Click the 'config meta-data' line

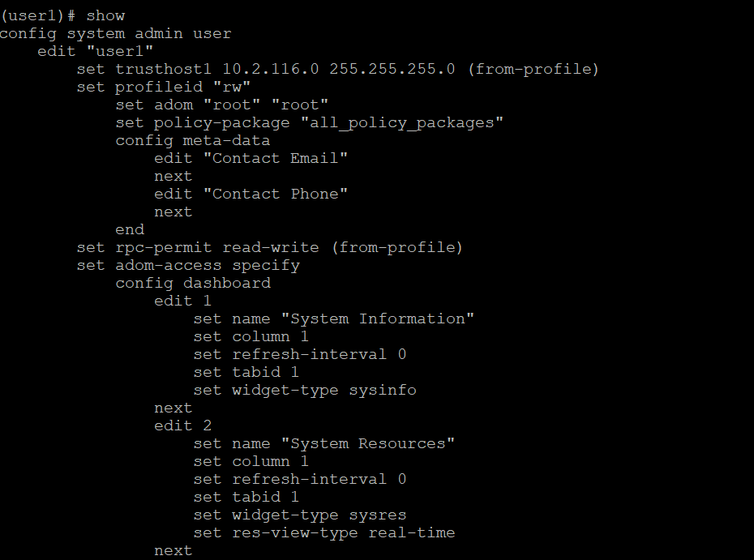(x=192, y=140)
